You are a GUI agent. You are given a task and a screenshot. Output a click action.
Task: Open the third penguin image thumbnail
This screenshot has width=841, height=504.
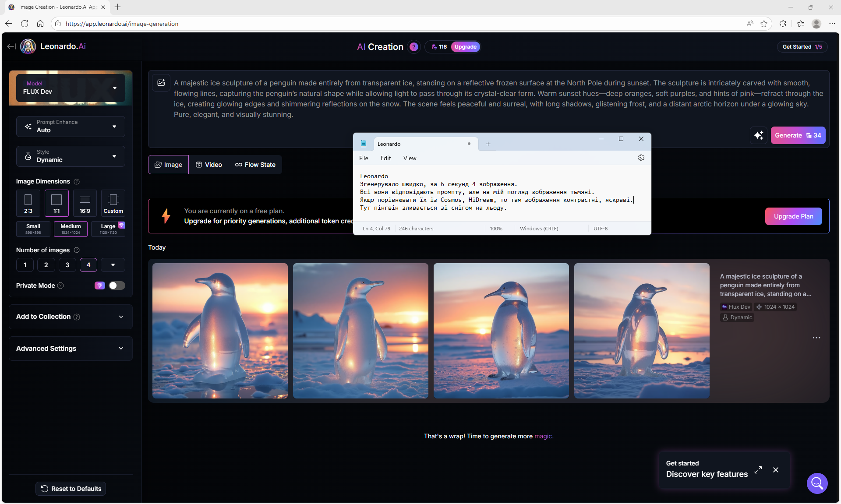tap(501, 331)
